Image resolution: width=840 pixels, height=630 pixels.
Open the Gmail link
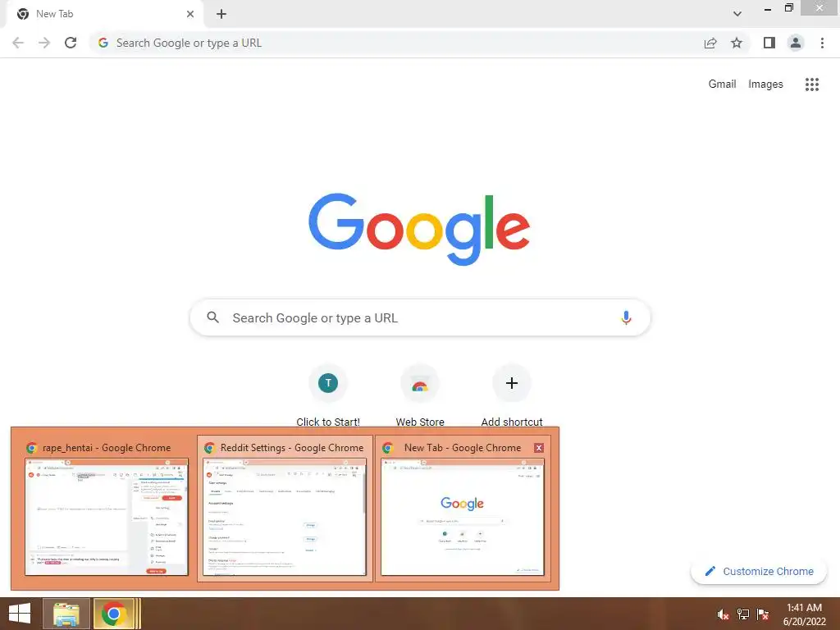tap(722, 84)
